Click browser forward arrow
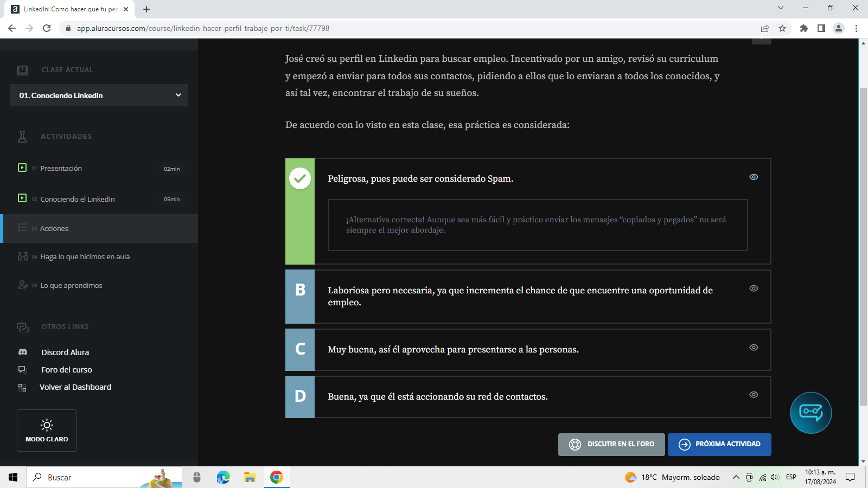868x488 pixels. [29, 28]
